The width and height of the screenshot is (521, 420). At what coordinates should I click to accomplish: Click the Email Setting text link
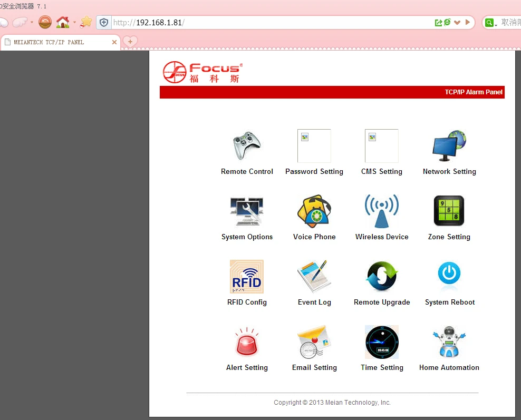(x=314, y=368)
